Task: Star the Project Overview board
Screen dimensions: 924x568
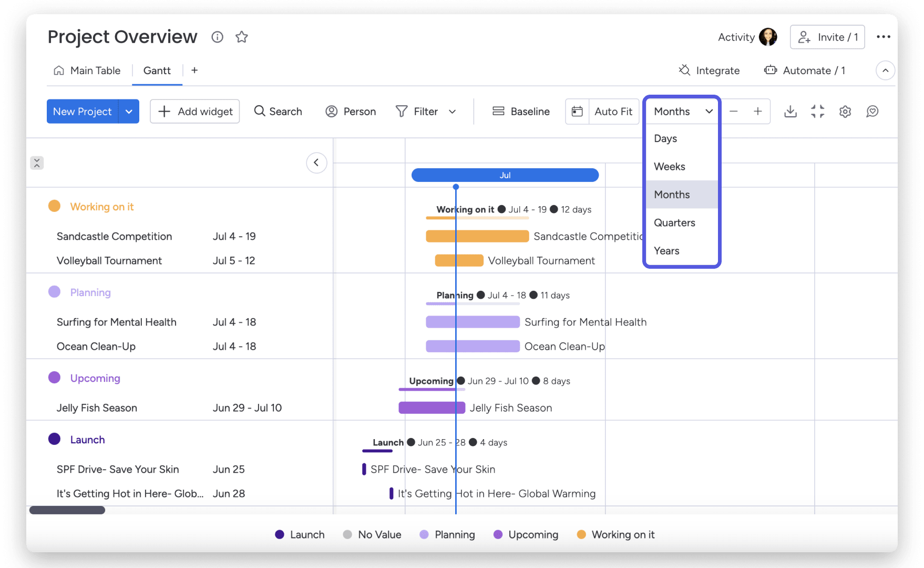Action: 242,37
